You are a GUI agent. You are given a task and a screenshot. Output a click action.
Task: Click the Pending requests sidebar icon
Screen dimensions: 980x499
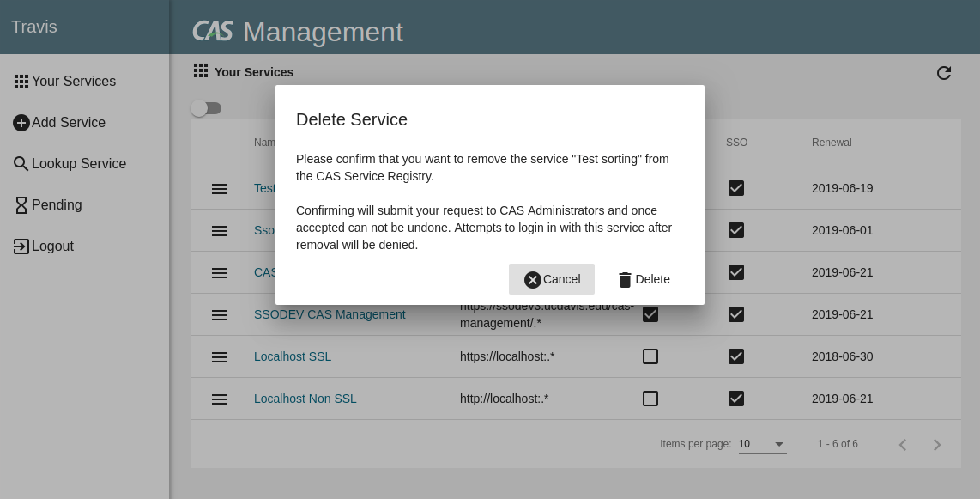click(21, 204)
